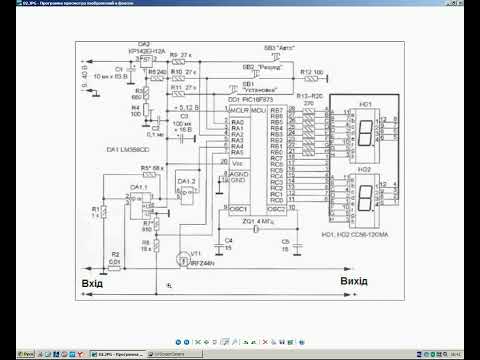Open the image for editing

[290, 342]
